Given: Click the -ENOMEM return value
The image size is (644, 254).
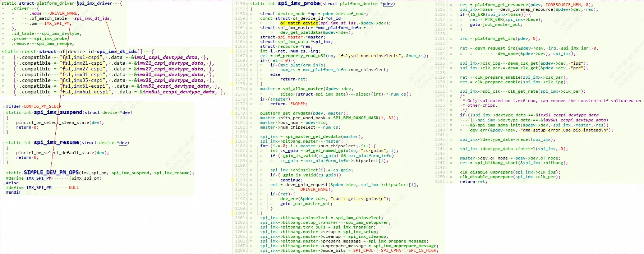Looking at the screenshot, I should click(298, 104).
